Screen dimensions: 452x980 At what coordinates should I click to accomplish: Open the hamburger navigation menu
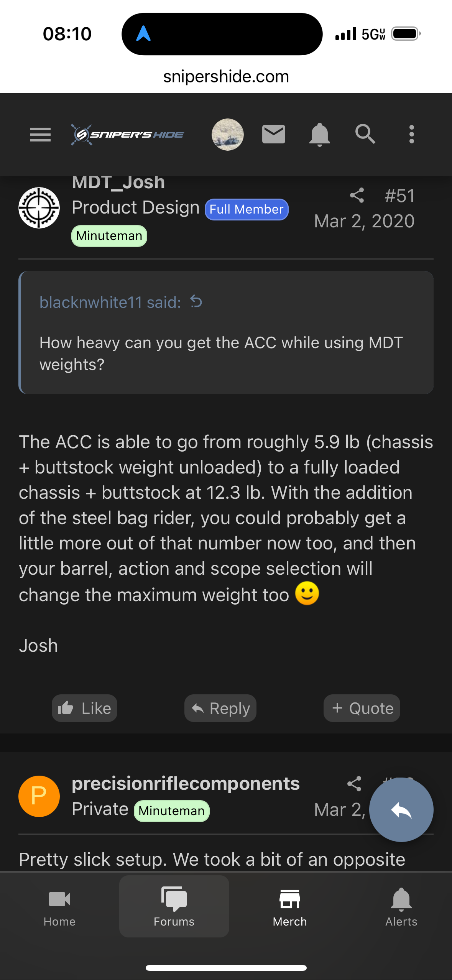[40, 135]
